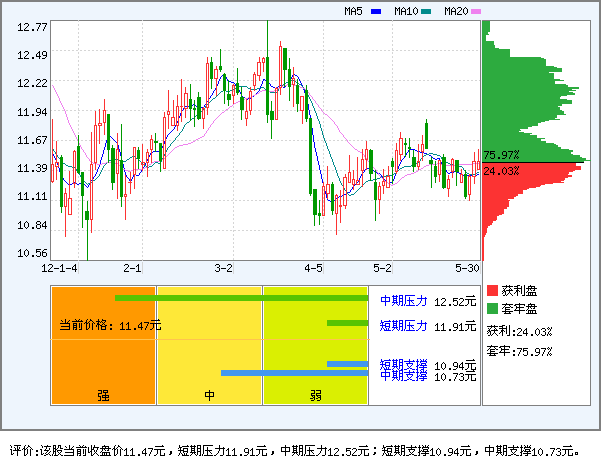Select the yellow 中 strength zone label
The image size is (601, 456).
210,395
